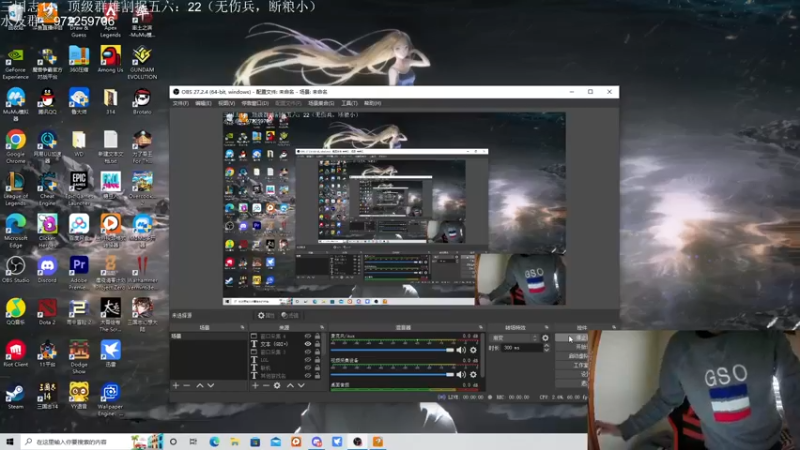Image resolution: width=800 pixels, height=450 pixels.
Task: Open Source Properties gear button in OBS toolbar
Action: [x=266, y=315]
